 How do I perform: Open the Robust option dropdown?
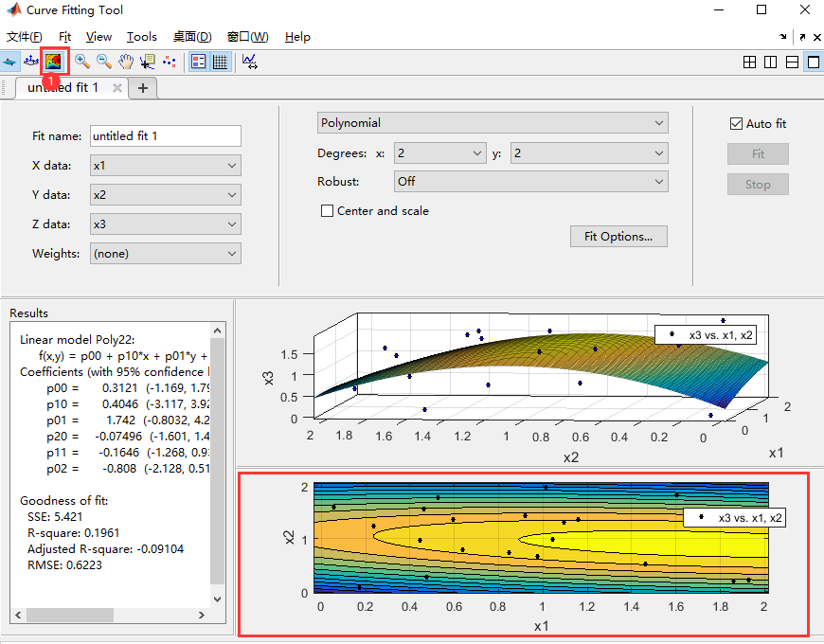click(x=531, y=182)
